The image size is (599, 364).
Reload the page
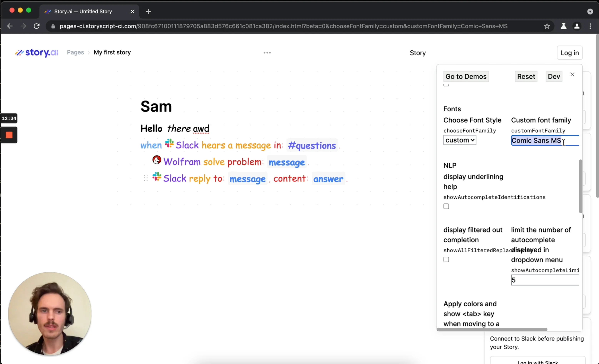click(x=37, y=26)
